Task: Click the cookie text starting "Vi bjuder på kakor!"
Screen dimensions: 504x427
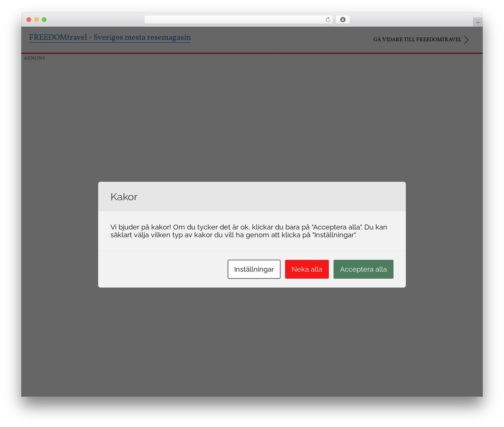Action: pyautogui.click(x=249, y=231)
